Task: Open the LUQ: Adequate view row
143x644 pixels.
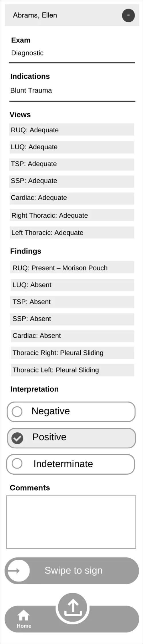Action: (x=72, y=147)
